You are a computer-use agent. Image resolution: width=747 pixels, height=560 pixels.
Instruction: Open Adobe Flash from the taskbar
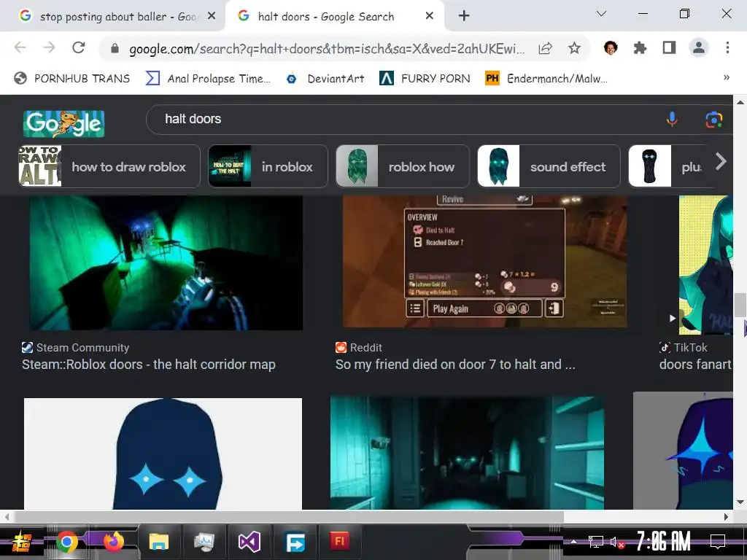click(x=339, y=542)
